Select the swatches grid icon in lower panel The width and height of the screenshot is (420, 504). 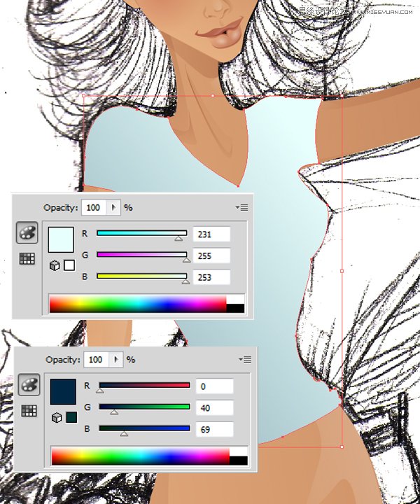point(29,411)
